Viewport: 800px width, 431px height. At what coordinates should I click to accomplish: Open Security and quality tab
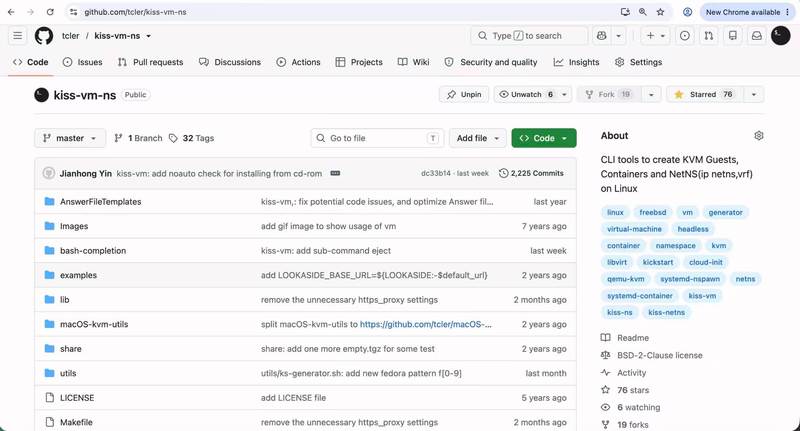point(491,62)
